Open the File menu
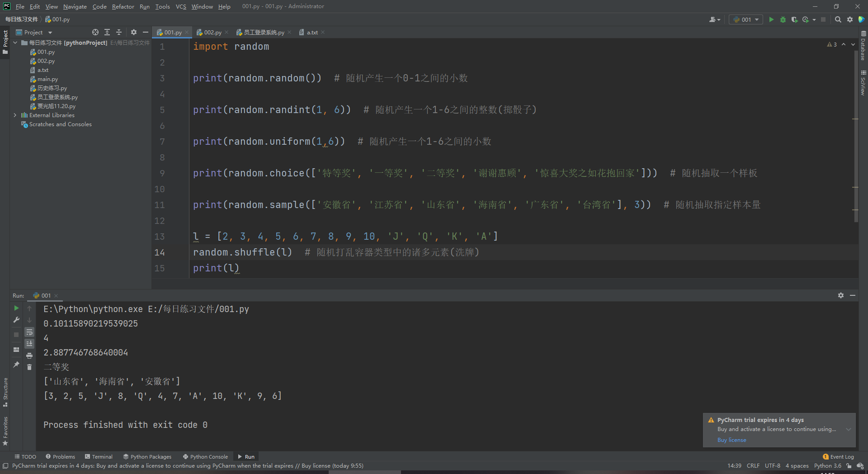Viewport: 868px width, 474px height. (x=20, y=6)
